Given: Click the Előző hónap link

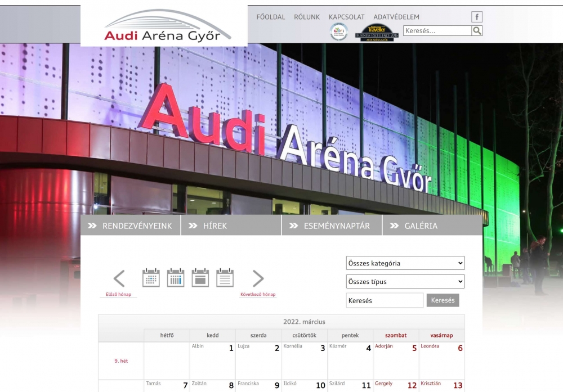Looking at the screenshot, I should [118, 295].
